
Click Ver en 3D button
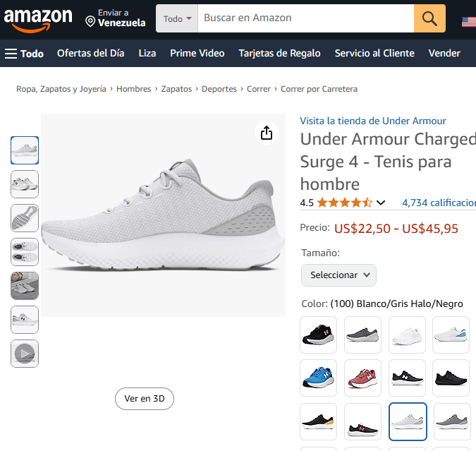(144, 398)
